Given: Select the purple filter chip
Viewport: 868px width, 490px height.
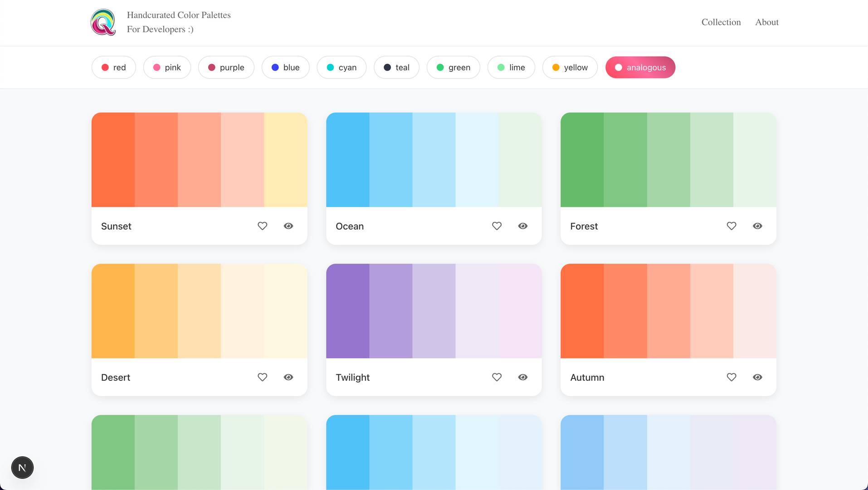Looking at the screenshot, I should tap(226, 67).
